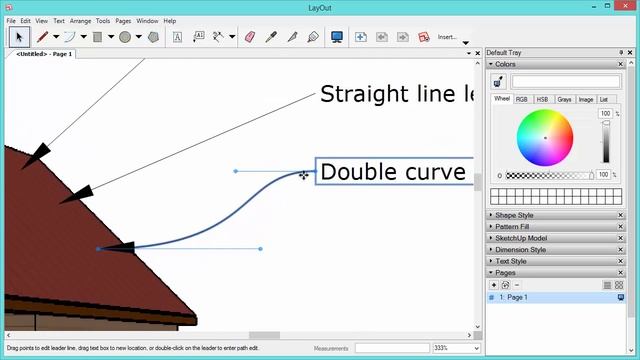Add a new page from toolbar
Viewport: 640px width, 360px height.
(361, 37)
